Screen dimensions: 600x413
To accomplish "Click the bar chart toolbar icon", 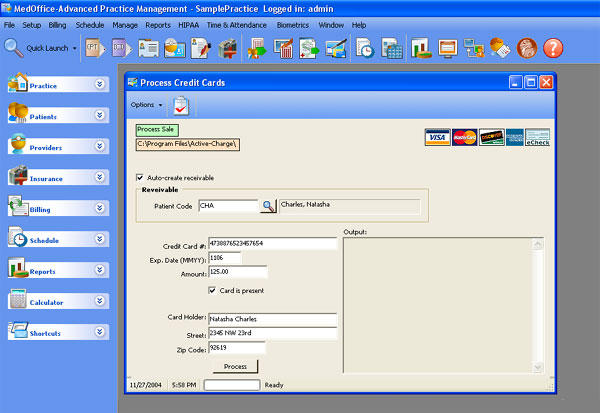I will click(x=420, y=47).
